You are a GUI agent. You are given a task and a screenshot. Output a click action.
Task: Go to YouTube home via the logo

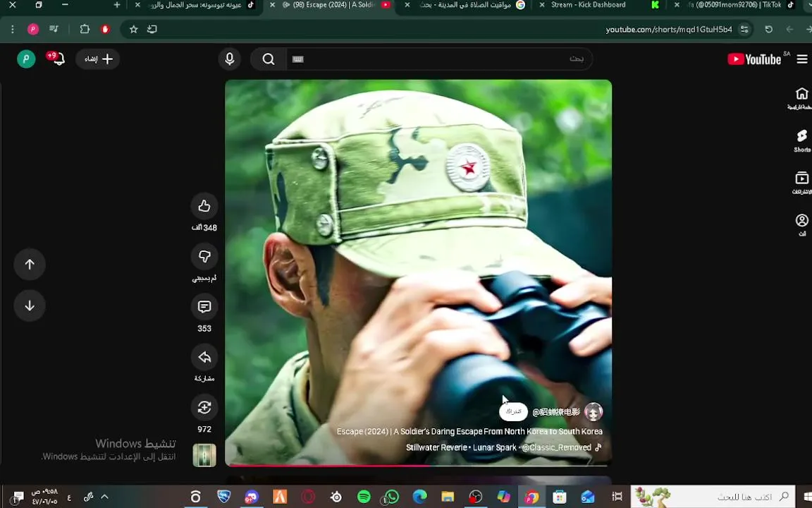click(754, 59)
